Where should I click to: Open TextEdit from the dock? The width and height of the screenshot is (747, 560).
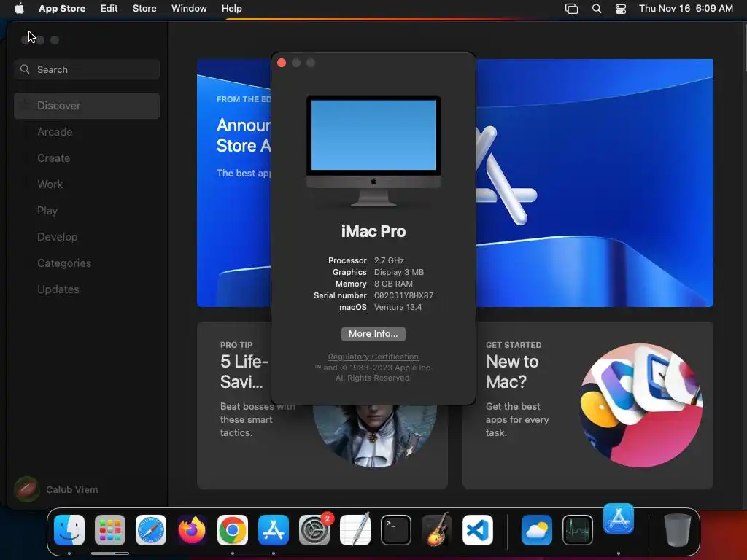[355, 530]
